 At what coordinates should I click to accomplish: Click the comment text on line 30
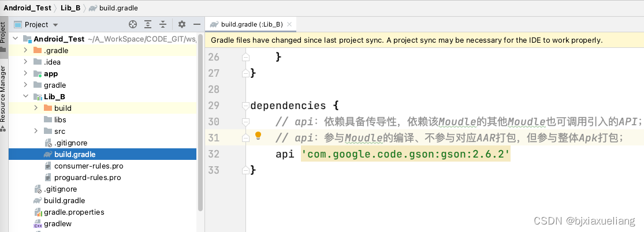(x=459, y=122)
